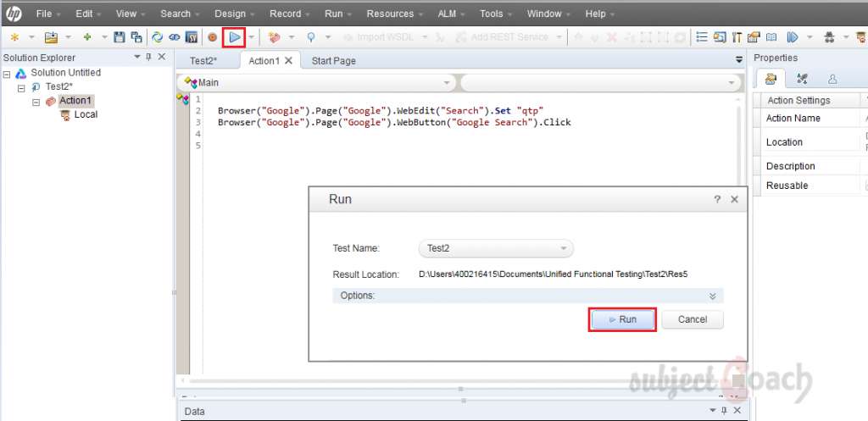Click the blue Run play icon in toolbar
Viewport: 868px width, 421px height.
click(235, 37)
